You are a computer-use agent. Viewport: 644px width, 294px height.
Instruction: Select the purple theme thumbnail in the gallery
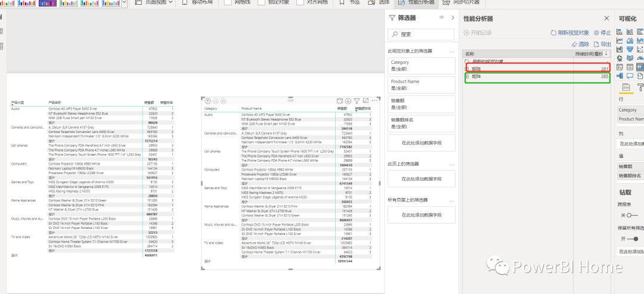pos(47,2)
